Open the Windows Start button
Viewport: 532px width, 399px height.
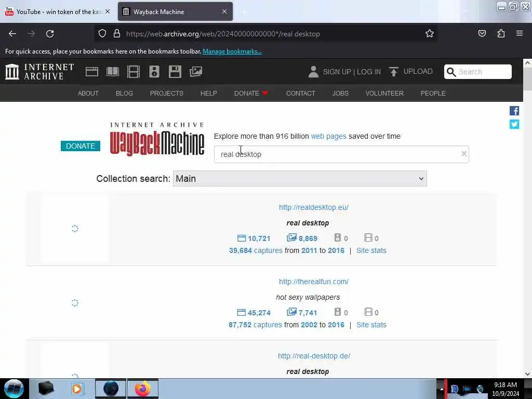tap(14, 389)
